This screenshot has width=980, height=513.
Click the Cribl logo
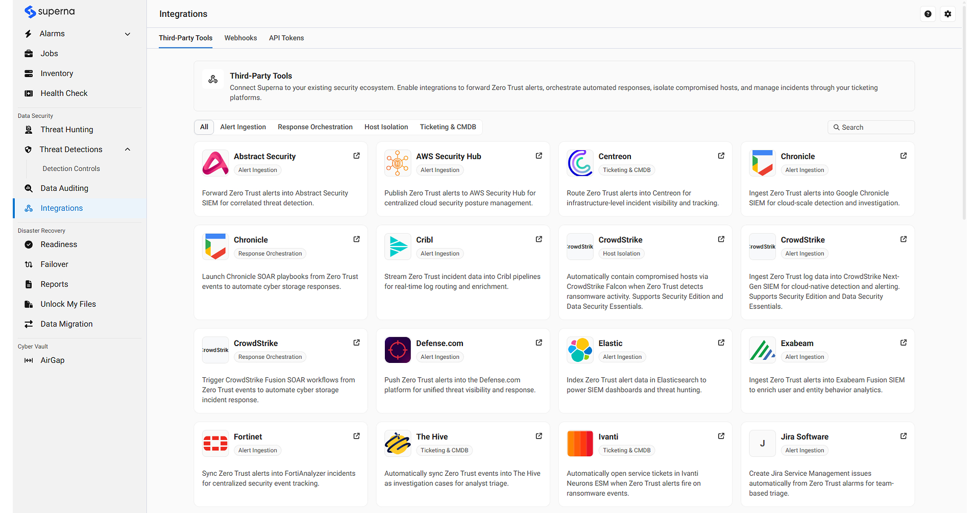point(398,247)
